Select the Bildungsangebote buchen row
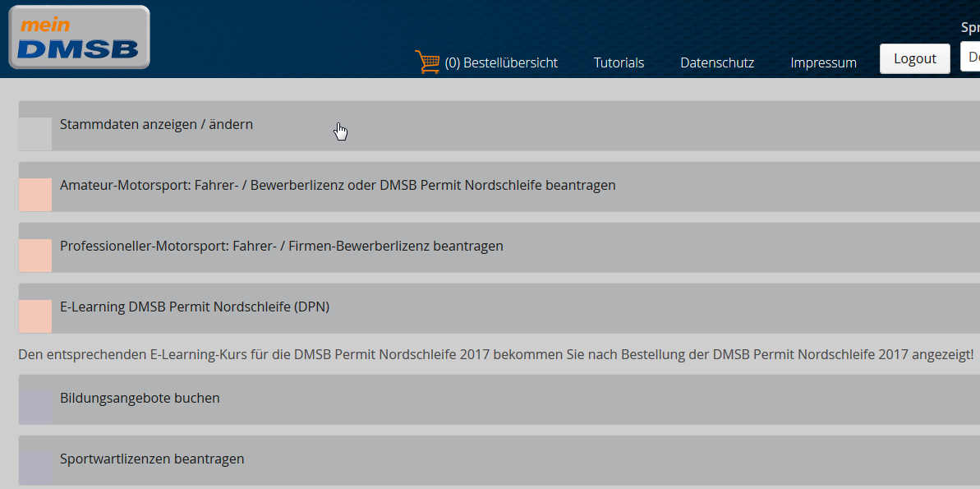The image size is (980, 489). tap(140, 399)
